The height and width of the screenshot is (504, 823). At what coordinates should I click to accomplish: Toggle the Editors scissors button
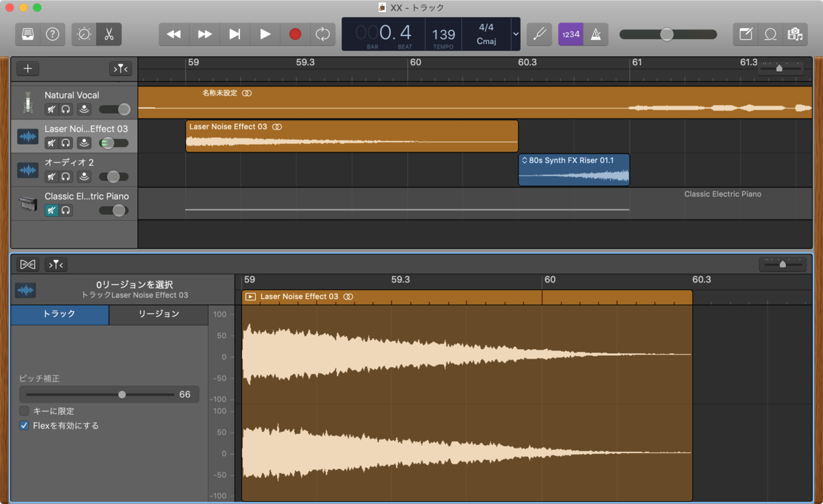click(109, 34)
